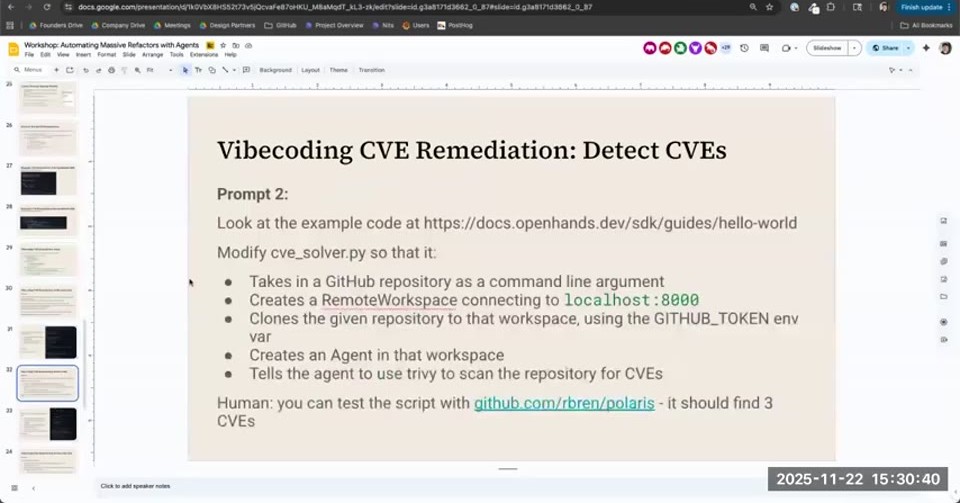Click the undo arrow
960x503 pixels.
85,70
